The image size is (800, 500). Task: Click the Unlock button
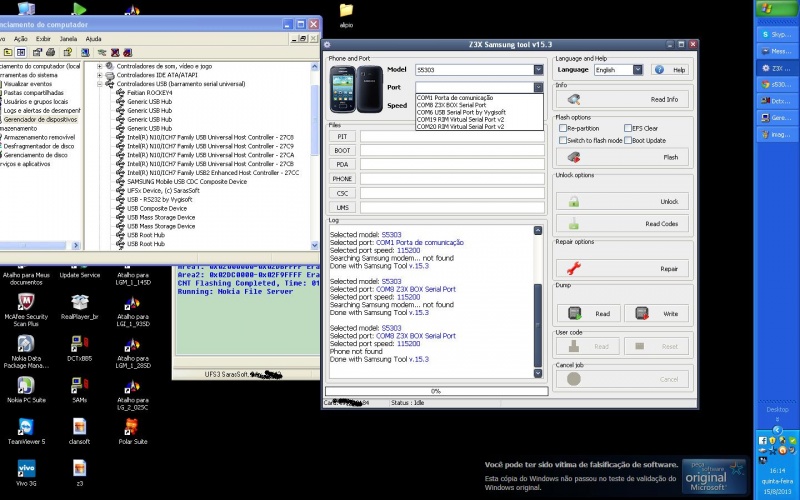point(622,202)
